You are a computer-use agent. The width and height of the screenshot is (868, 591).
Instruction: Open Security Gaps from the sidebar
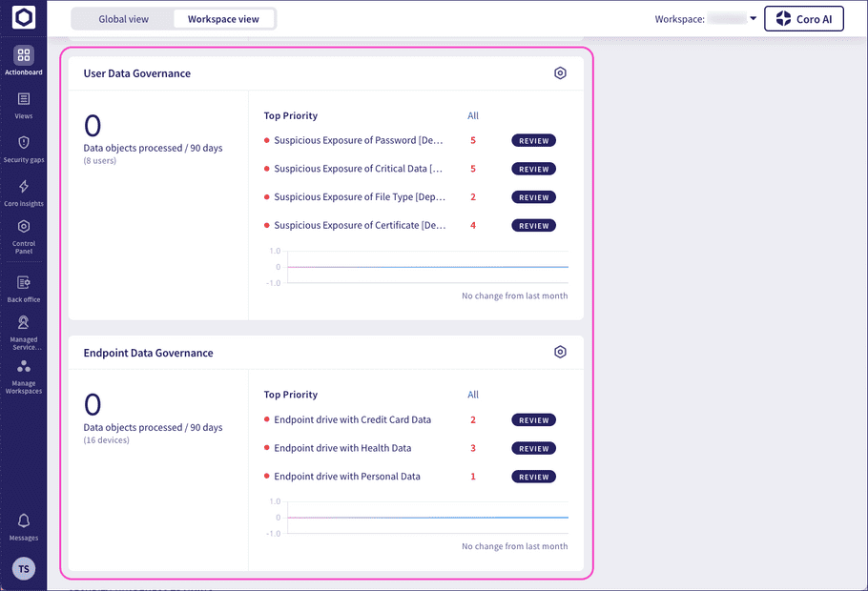coord(23,143)
